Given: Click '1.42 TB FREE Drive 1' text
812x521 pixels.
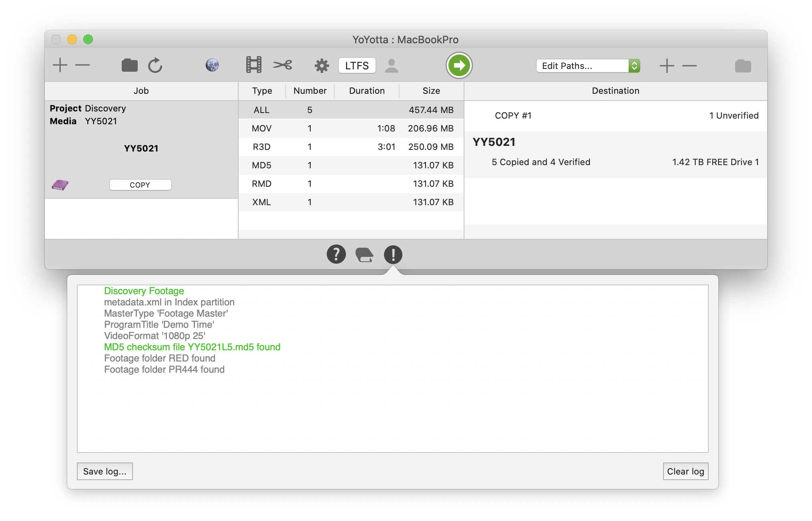Looking at the screenshot, I should coord(716,162).
